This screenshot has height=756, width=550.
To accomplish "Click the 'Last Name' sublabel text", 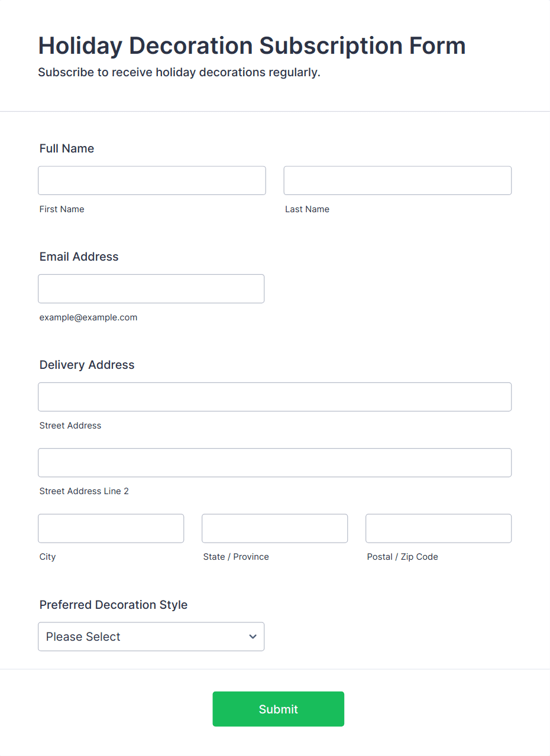I will tap(307, 209).
